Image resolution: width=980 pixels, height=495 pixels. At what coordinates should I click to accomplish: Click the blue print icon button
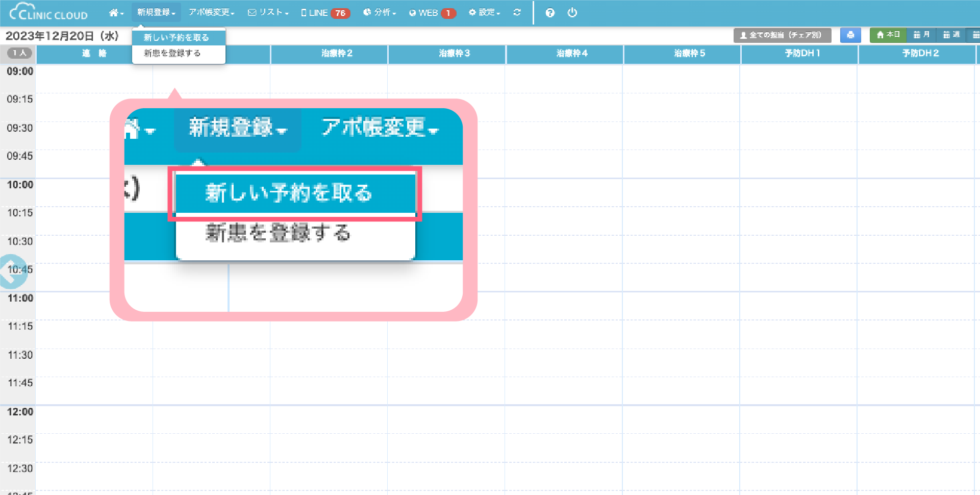(850, 35)
